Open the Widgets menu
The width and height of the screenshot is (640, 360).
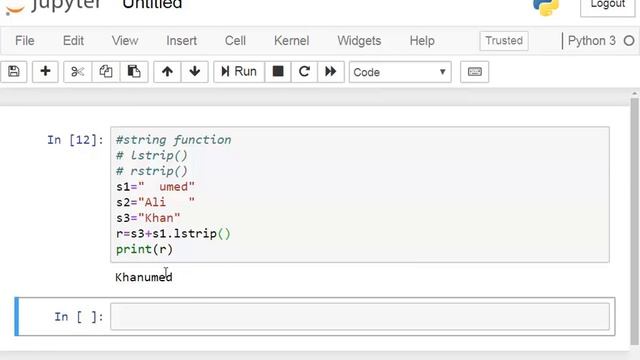359,41
